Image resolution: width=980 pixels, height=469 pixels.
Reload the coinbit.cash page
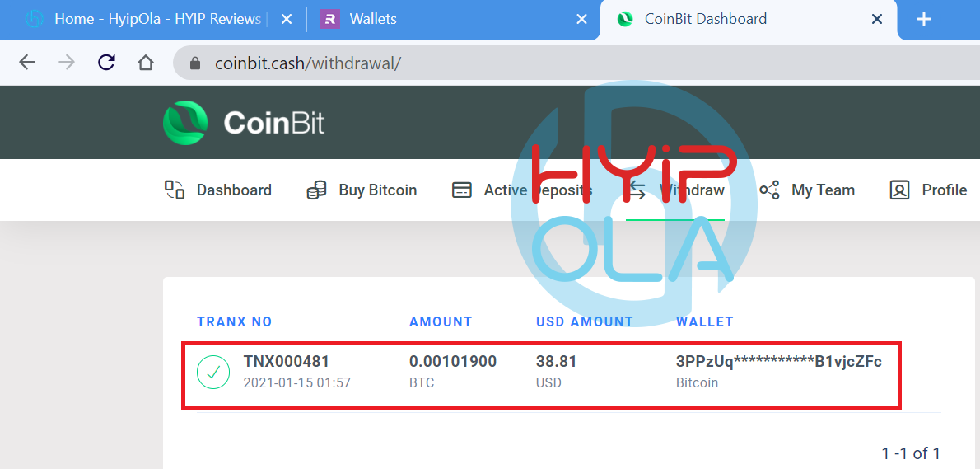(107, 62)
